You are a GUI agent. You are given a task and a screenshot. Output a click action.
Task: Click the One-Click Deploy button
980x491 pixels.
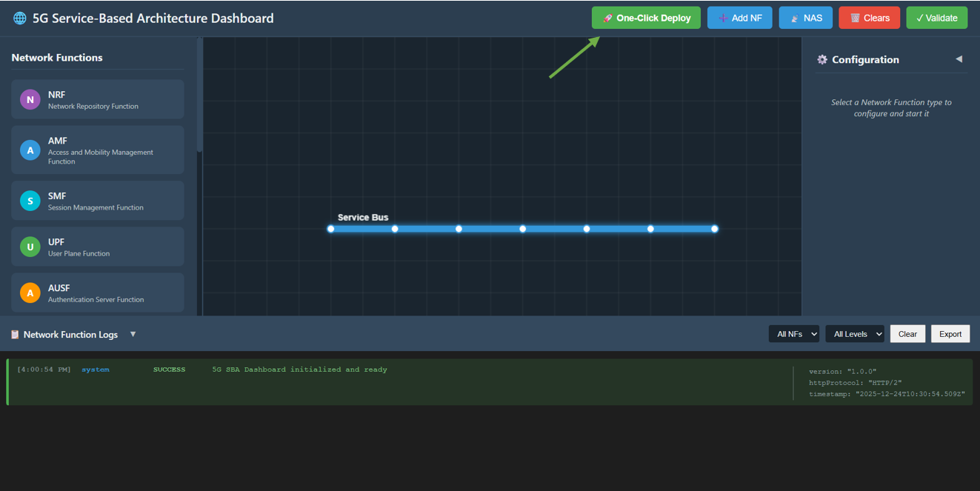pyautogui.click(x=646, y=18)
